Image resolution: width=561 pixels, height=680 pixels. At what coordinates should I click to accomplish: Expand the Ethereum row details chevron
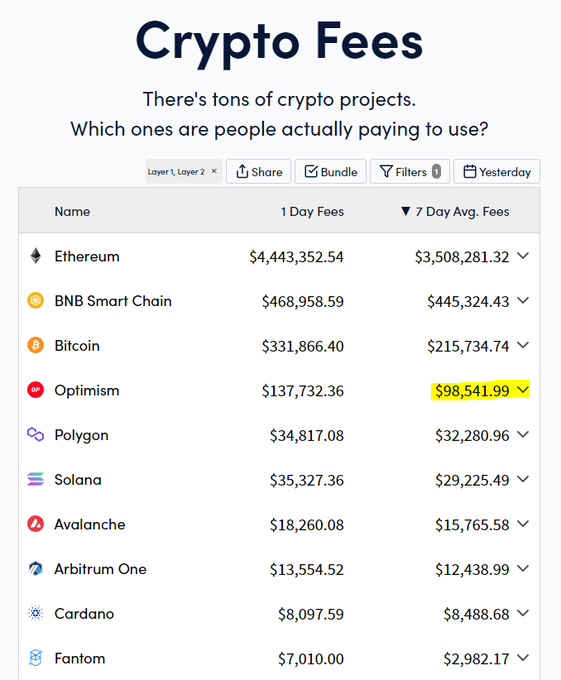point(523,256)
